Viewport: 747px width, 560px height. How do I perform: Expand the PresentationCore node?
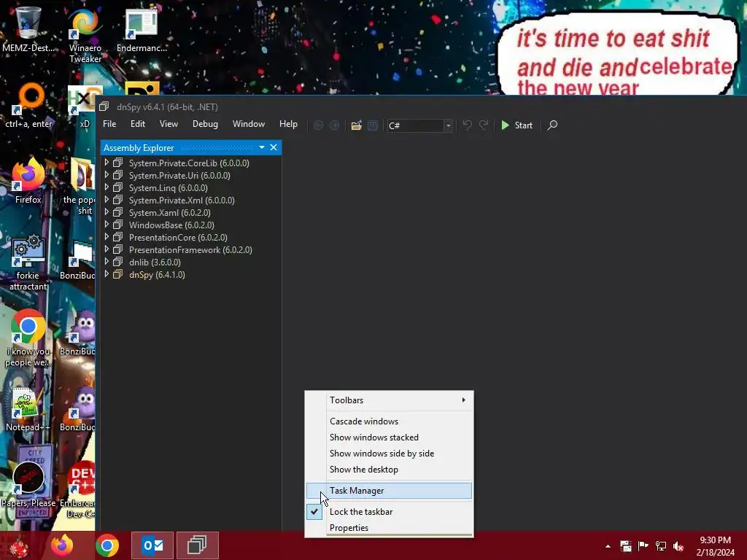pos(107,237)
